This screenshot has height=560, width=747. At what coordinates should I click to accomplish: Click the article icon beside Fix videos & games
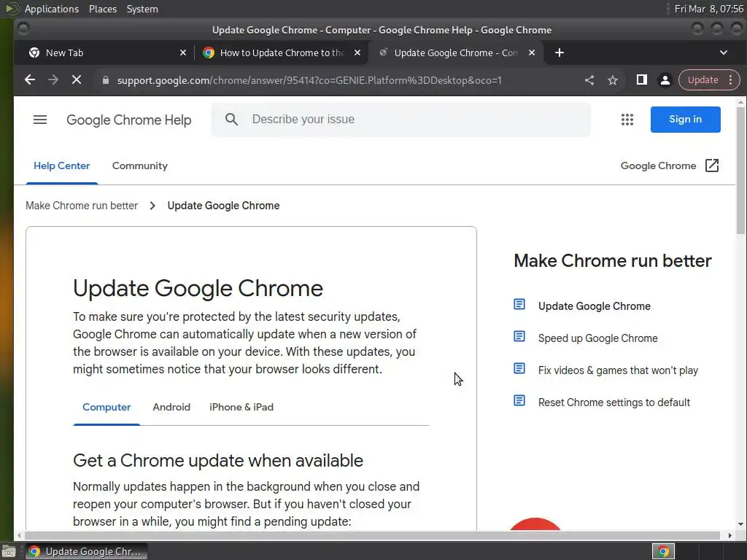coord(519,368)
